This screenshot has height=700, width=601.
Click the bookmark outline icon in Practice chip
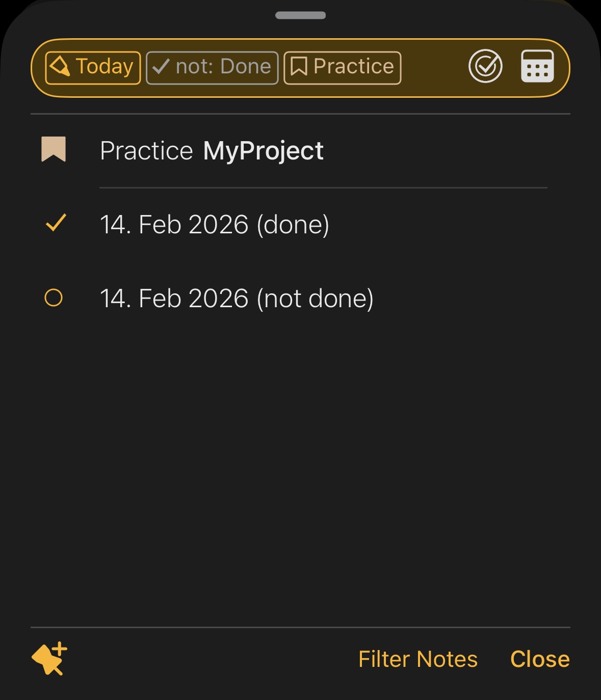point(299,67)
